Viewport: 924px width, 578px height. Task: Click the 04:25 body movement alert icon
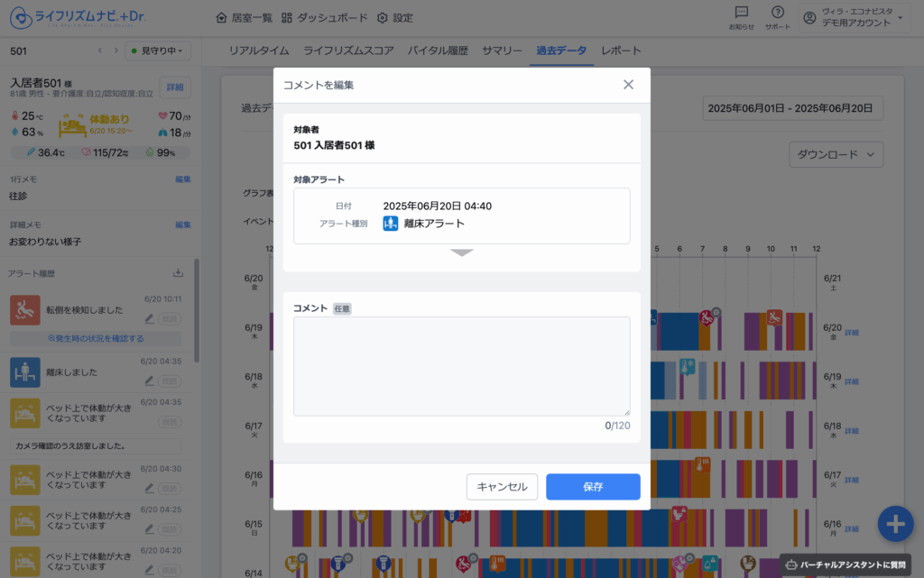pyautogui.click(x=24, y=520)
